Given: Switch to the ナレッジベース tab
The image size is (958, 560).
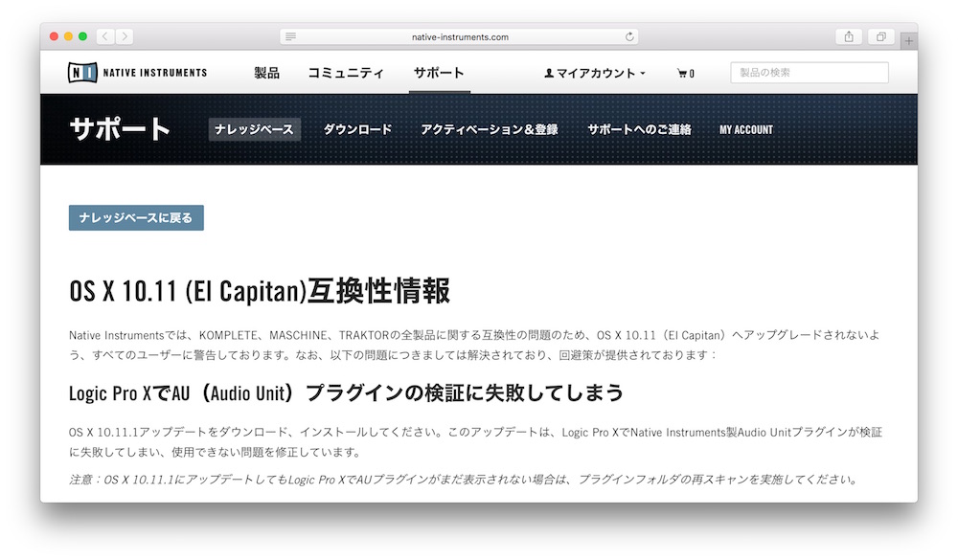Looking at the screenshot, I should tap(254, 129).
